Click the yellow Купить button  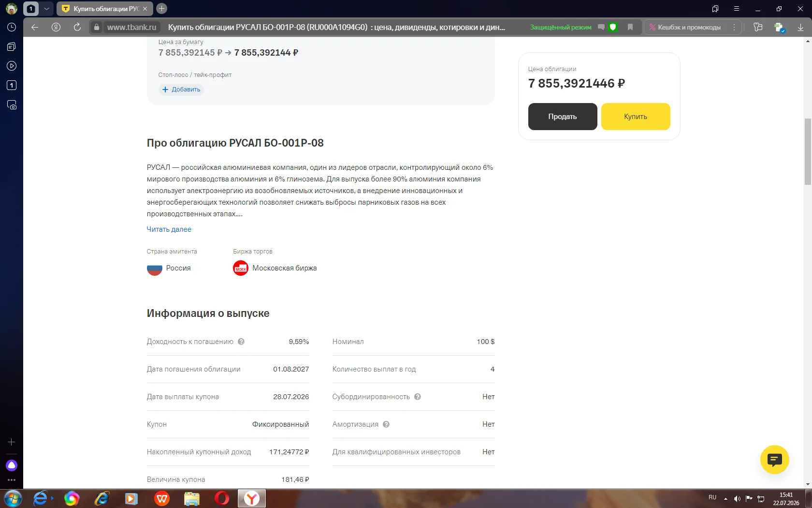pos(636,117)
